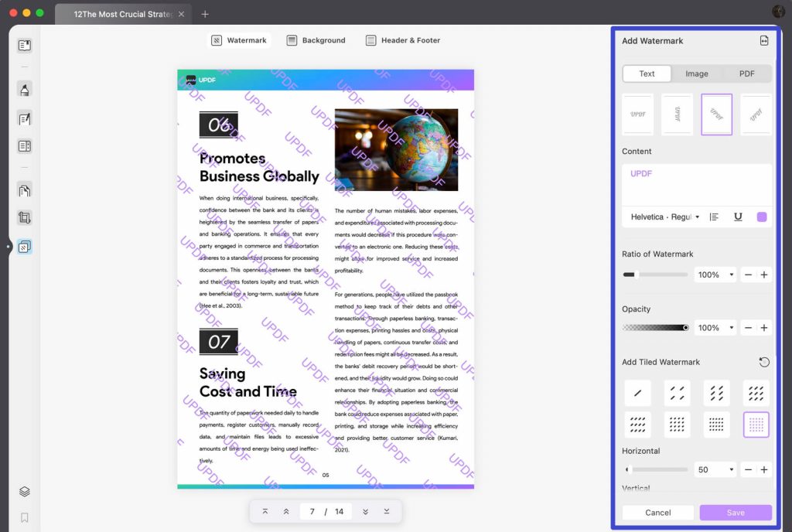Choose the densest selected tile pattern

756,425
